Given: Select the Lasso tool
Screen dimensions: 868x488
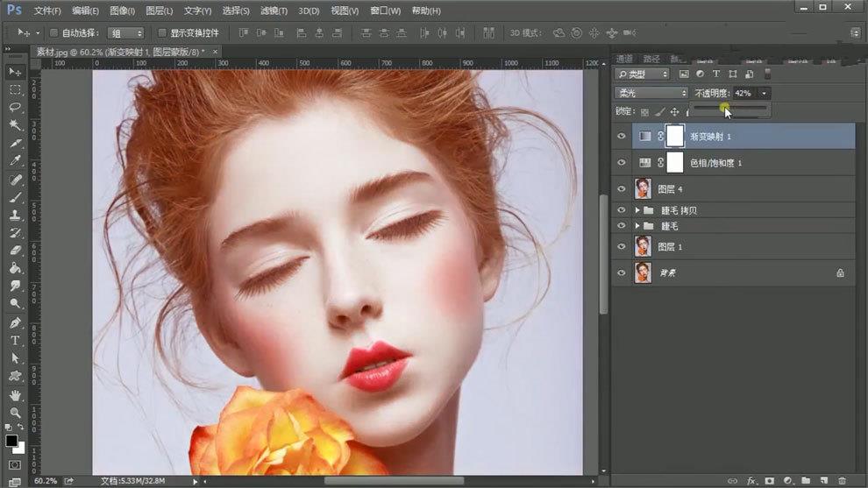Looking at the screenshot, I should (x=15, y=107).
